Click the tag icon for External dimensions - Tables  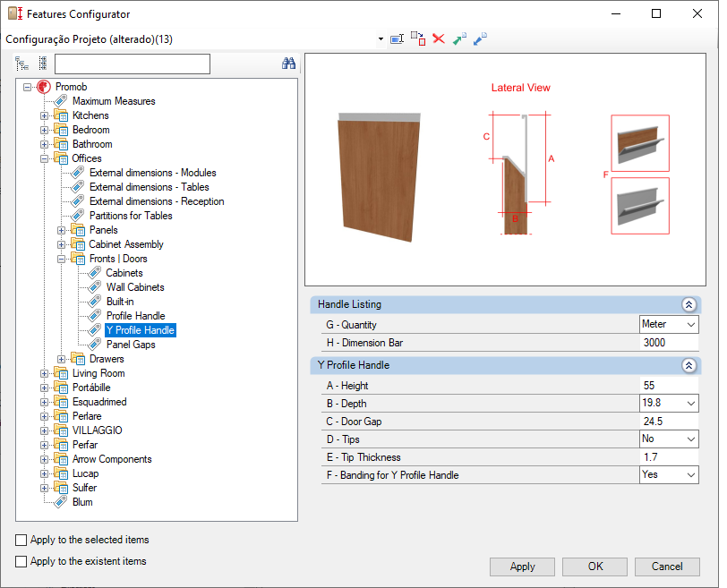coord(77,187)
